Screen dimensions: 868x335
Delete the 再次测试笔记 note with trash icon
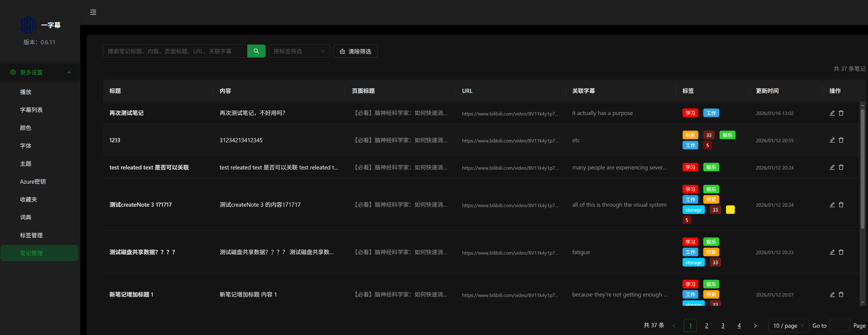coord(841,113)
